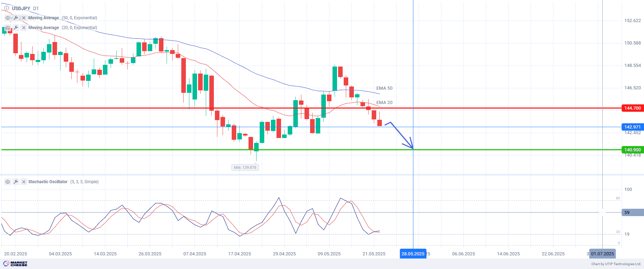
Task: Open settings wrench for Moving Average 50
Action: (x=16, y=18)
